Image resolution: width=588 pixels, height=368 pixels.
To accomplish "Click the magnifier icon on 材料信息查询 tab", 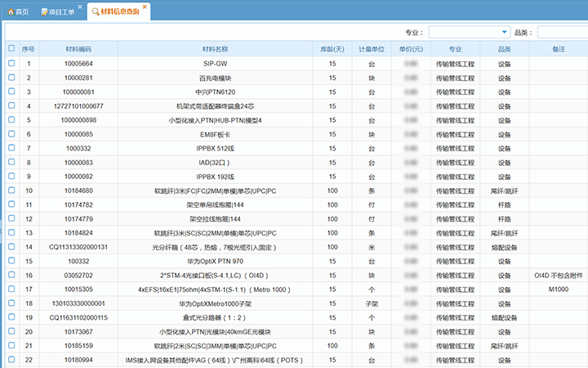I will (x=96, y=11).
